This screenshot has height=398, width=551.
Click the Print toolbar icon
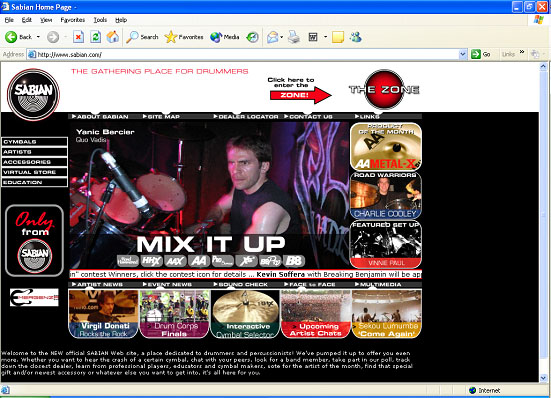[x=294, y=37]
